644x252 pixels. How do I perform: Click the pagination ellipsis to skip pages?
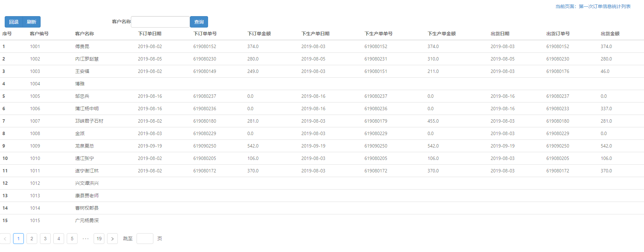click(86, 239)
